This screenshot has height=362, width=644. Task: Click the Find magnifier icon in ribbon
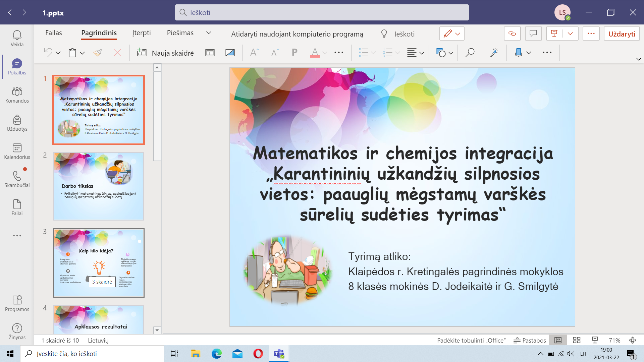coord(470,53)
